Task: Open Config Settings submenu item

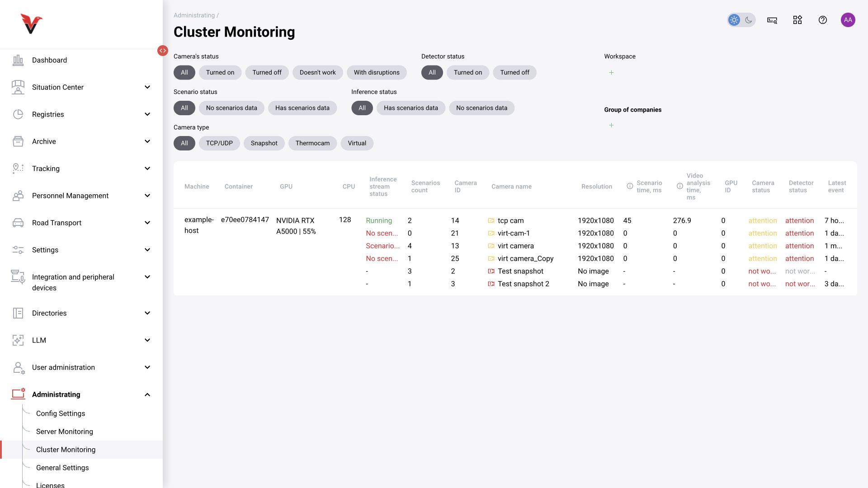Action: point(61,413)
